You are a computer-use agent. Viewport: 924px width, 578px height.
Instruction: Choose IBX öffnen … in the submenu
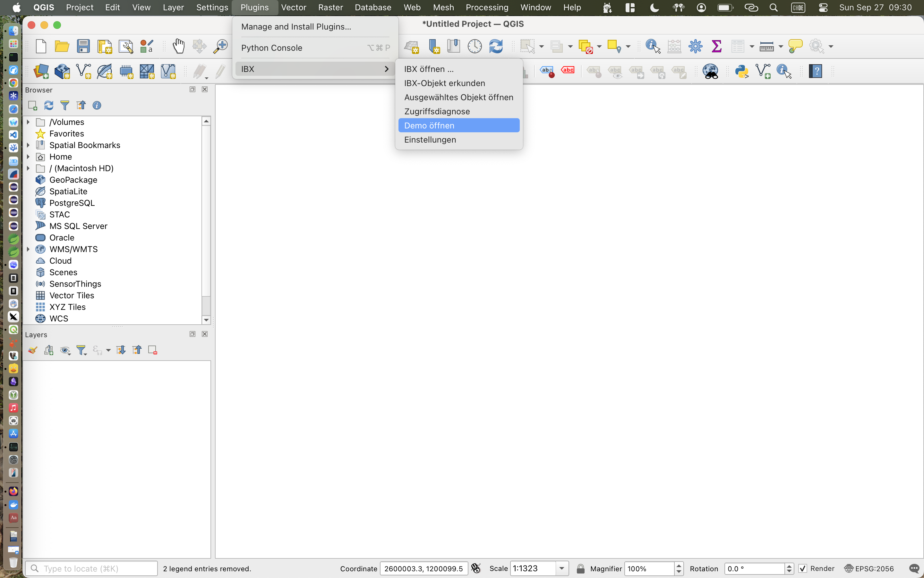point(459,69)
